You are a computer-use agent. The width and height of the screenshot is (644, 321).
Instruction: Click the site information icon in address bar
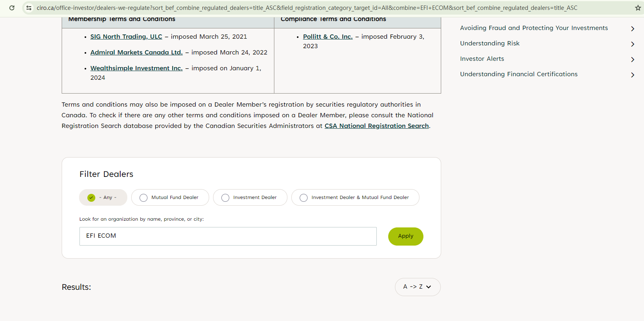[x=29, y=8]
